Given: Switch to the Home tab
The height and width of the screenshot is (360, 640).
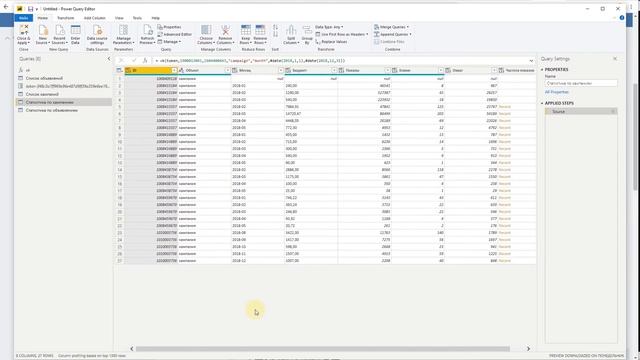Looking at the screenshot, I should pos(42,18).
